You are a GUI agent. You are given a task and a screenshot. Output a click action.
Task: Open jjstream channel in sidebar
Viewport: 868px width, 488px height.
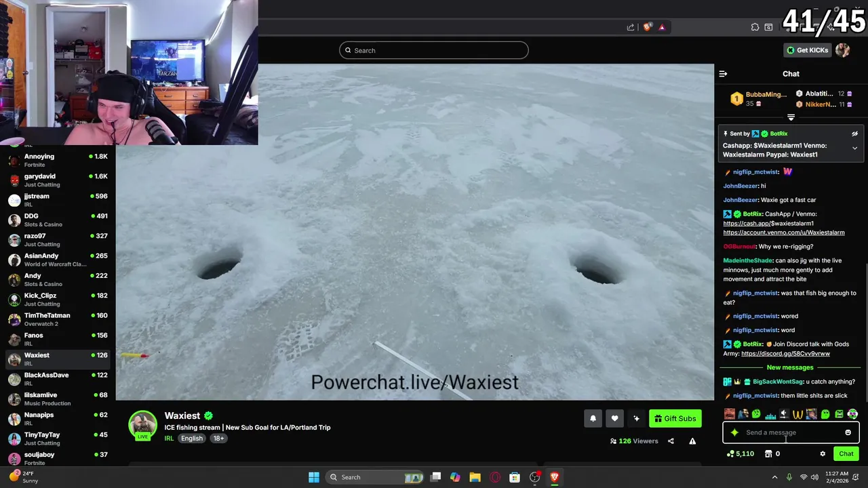pos(58,200)
